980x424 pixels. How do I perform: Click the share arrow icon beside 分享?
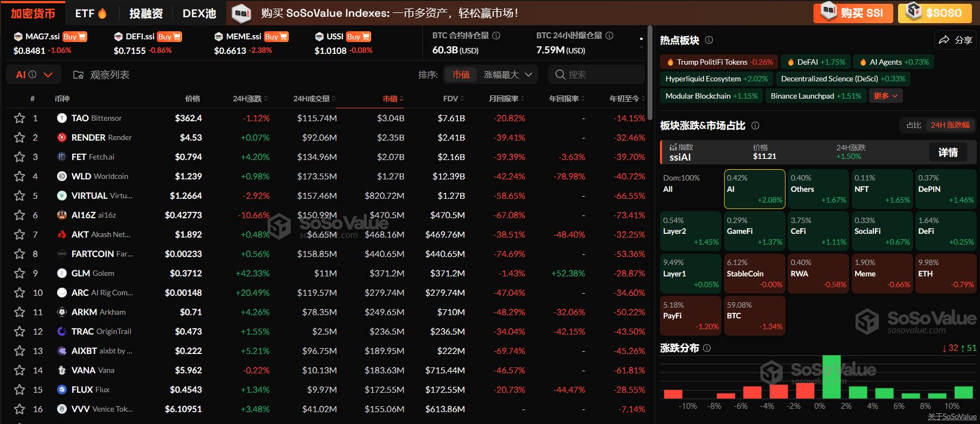(944, 40)
